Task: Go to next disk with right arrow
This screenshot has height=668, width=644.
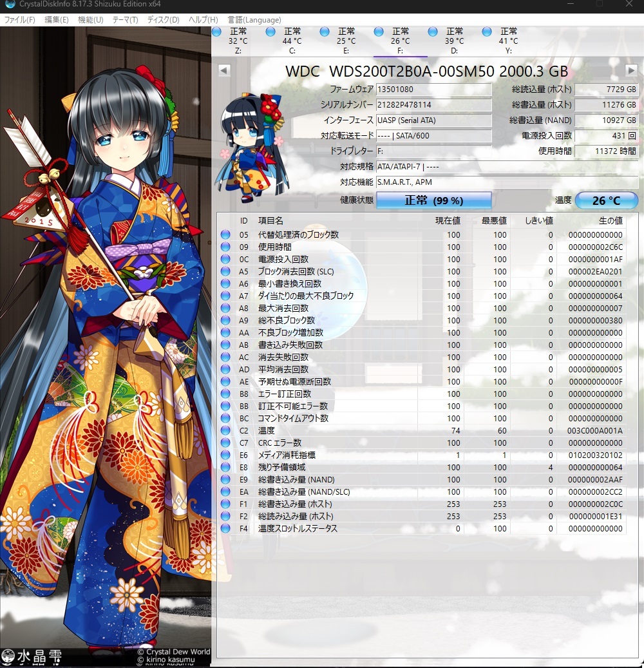Action: 630,70
